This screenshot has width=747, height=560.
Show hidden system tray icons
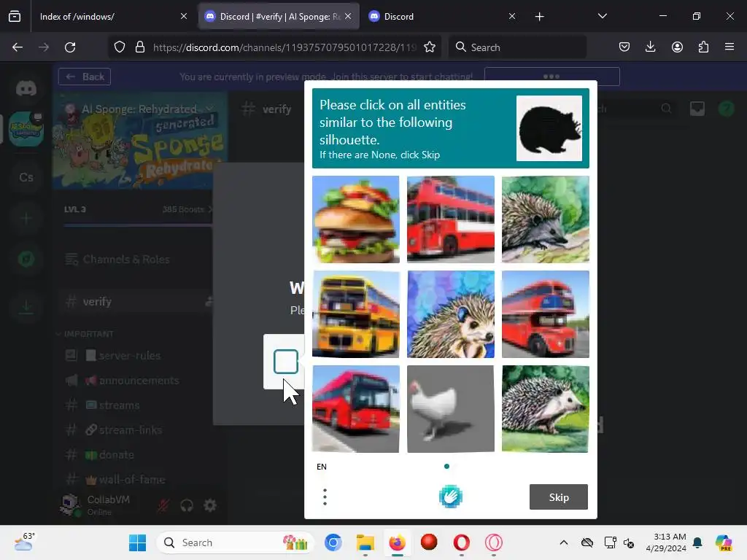coord(564,542)
